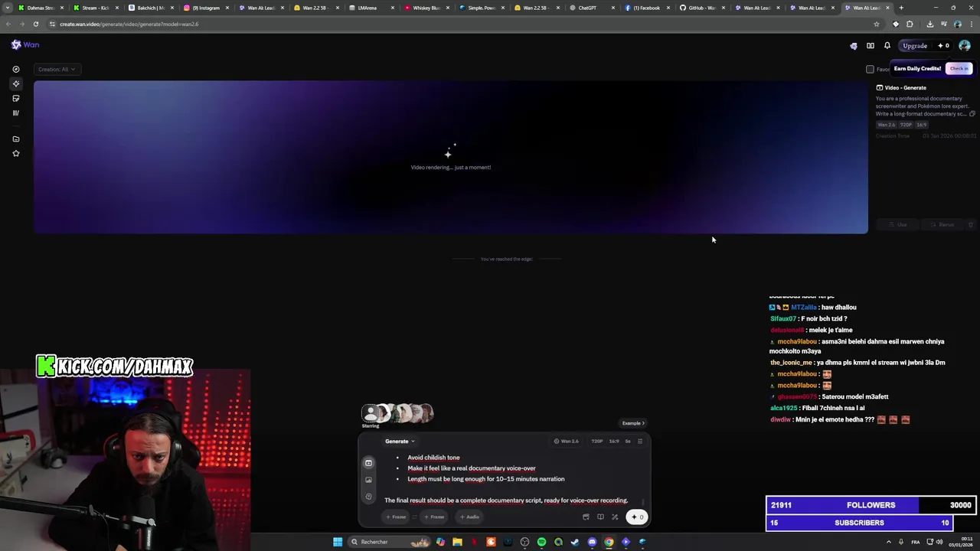Image resolution: width=980 pixels, height=551 pixels.
Task: Click inside the prompt text area
Action: coord(509,479)
